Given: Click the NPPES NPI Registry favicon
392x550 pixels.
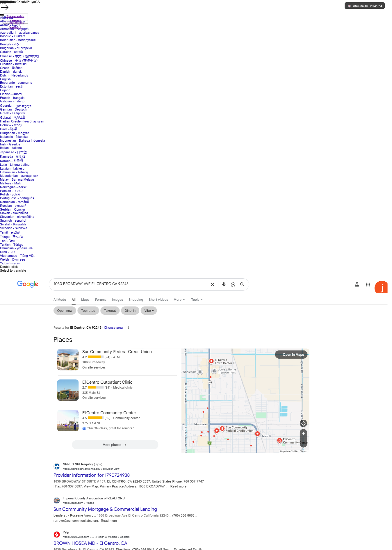Looking at the screenshot, I should [x=57, y=467].
